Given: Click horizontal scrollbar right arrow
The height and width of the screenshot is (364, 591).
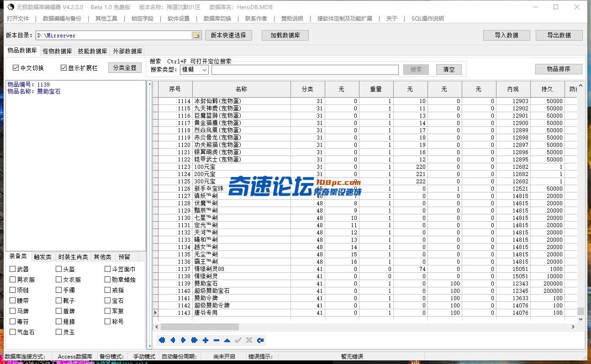Looking at the screenshot, I should point(573,327).
